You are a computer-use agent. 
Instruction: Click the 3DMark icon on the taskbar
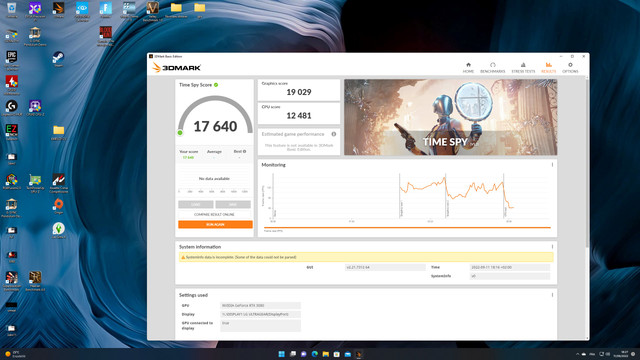359,354
